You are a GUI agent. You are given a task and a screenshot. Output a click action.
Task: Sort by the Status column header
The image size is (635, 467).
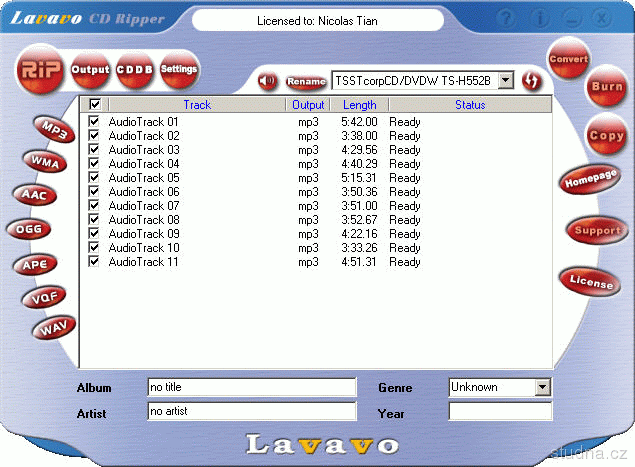coord(470,104)
